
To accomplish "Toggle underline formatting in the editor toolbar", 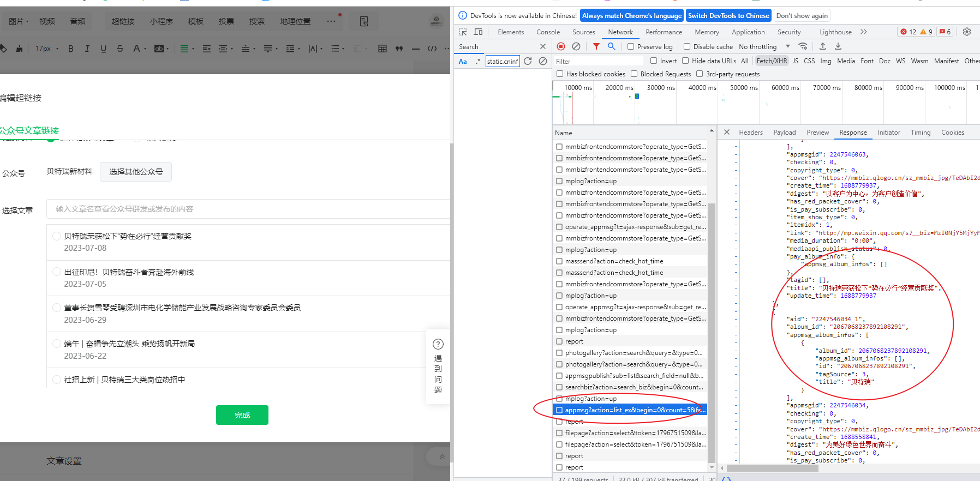I will (x=103, y=49).
